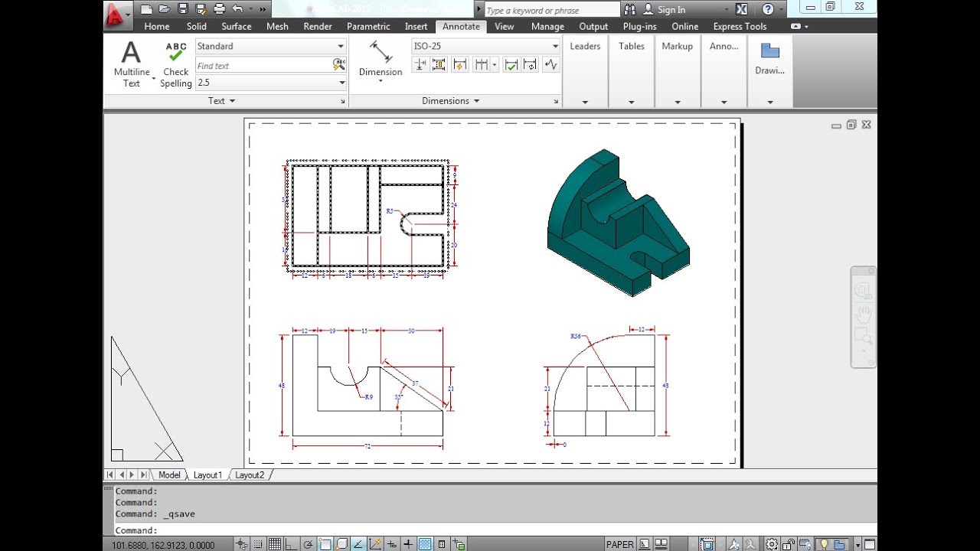Click the Undo arrow icon
The width and height of the screenshot is (980, 551).
237,9
